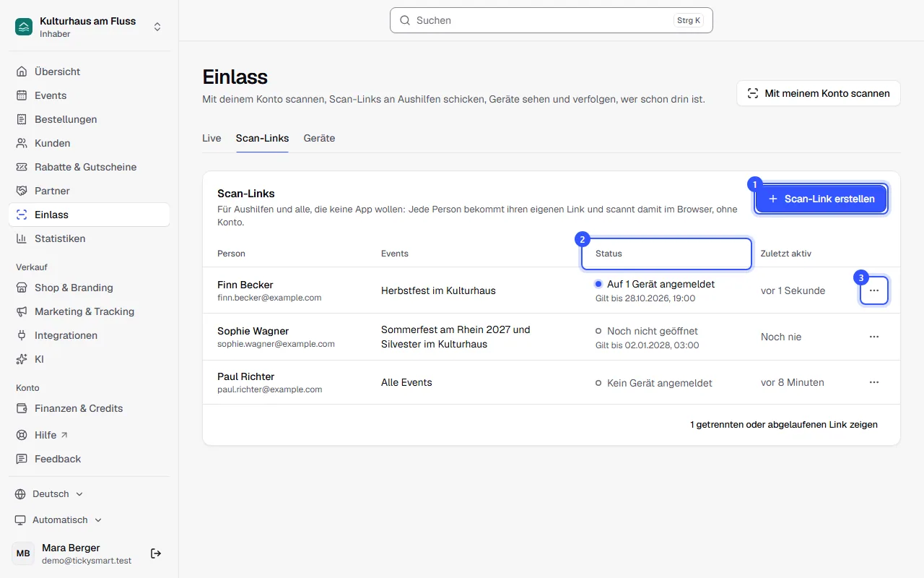
Task: Go to Events in the sidebar
Action: 90,95
